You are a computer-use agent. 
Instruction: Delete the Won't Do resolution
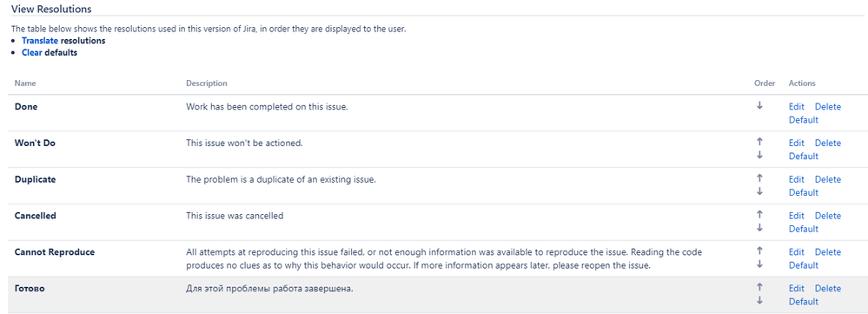pyautogui.click(x=827, y=143)
